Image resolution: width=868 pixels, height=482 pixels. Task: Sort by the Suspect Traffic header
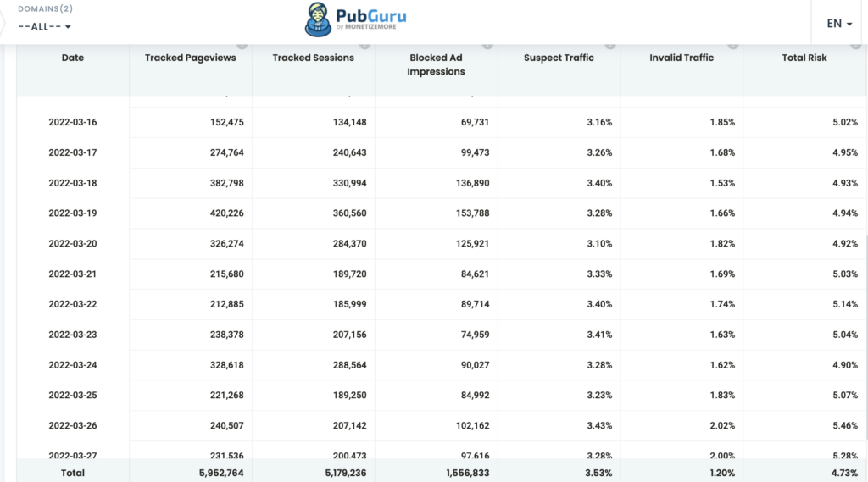coord(559,58)
